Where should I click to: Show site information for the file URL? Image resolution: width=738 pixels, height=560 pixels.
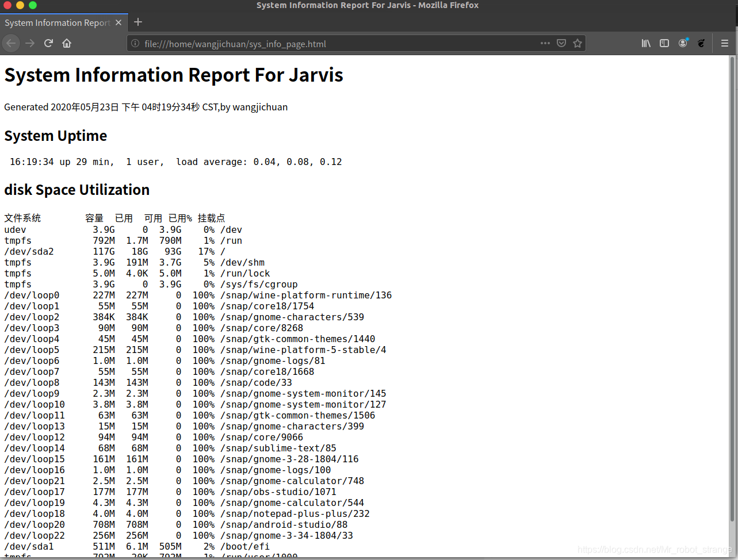tap(135, 44)
